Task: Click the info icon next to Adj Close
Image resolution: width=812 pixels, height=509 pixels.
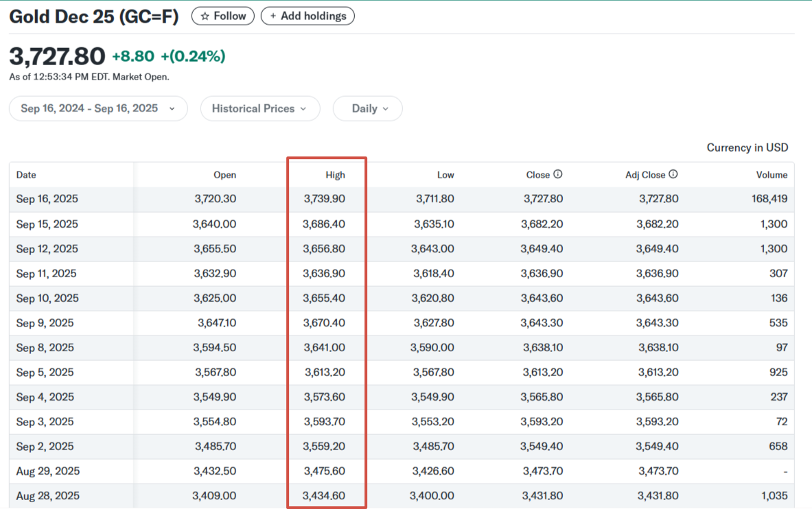Action: (x=673, y=174)
